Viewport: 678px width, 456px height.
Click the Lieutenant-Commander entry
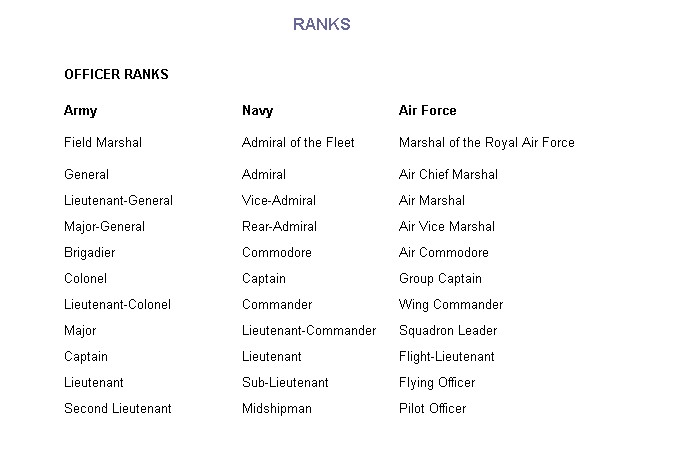pyautogui.click(x=309, y=331)
